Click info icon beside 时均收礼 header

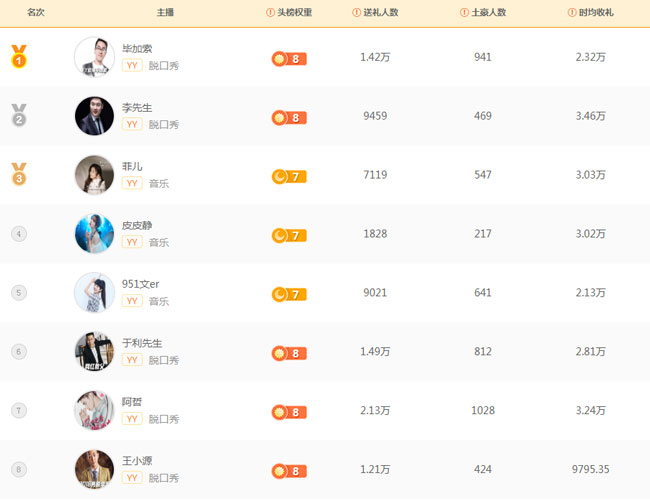click(572, 12)
